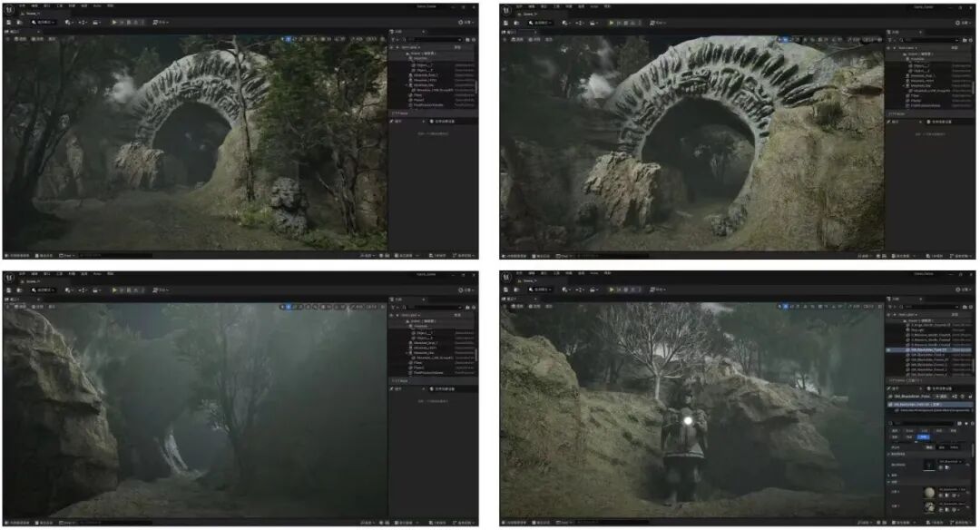Click the Unreal Engine logo in arch-with-trees editor
Image resolution: width=980 pixels, height=530 pixels.
[9, 10]
